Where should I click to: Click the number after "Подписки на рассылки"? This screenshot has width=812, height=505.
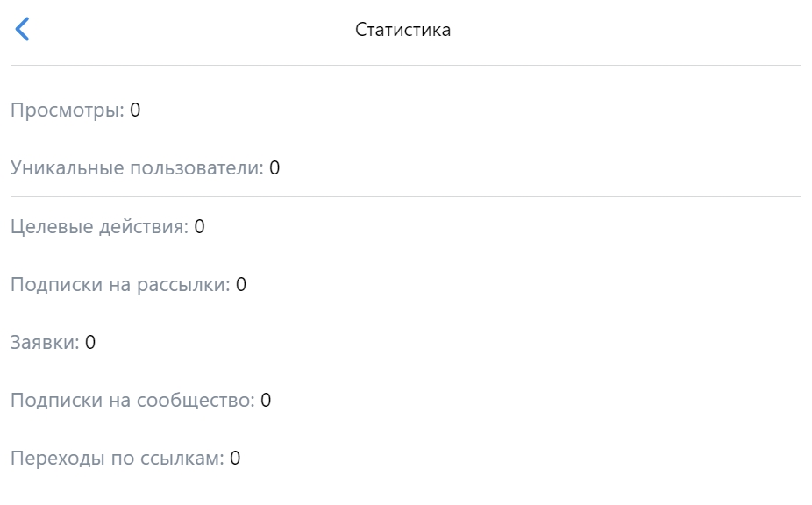click(241, 285)
